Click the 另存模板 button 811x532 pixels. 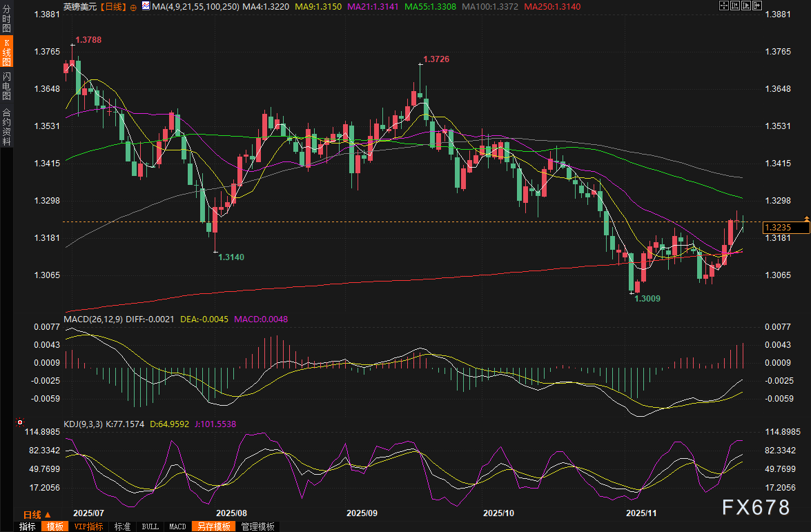point(213,526)
